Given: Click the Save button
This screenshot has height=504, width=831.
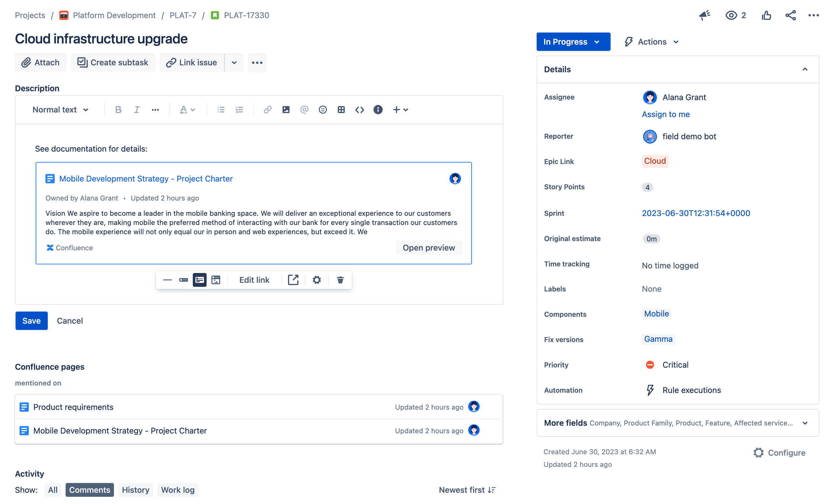Looking at the screenshot, I should [x=31, y=320].
